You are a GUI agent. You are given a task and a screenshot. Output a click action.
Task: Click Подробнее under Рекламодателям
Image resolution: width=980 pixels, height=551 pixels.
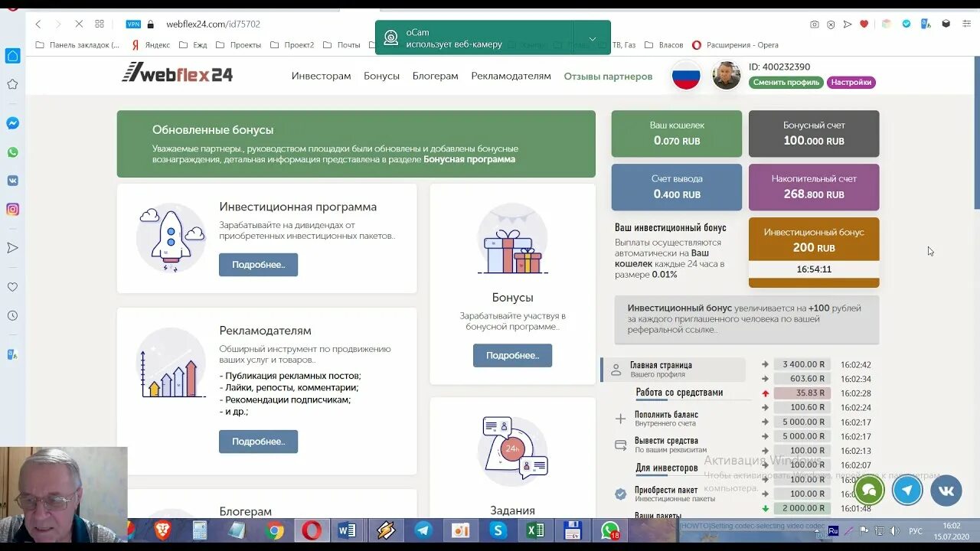tap(258, 442)
